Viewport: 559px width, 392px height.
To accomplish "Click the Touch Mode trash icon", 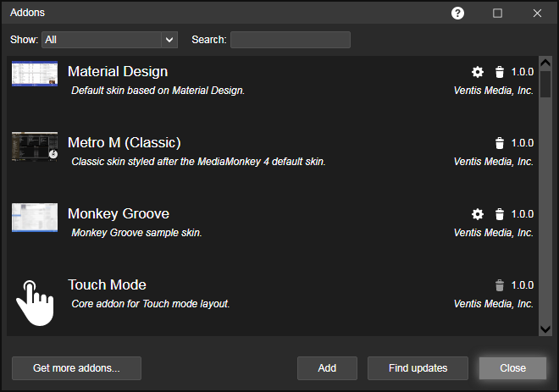I will (x=500, y=285).
